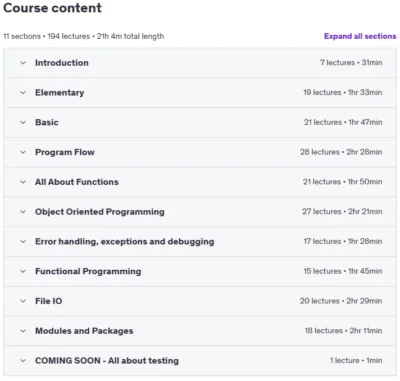
Task: Click Modules and Packages section title
Action: click(x=84, y=331)
